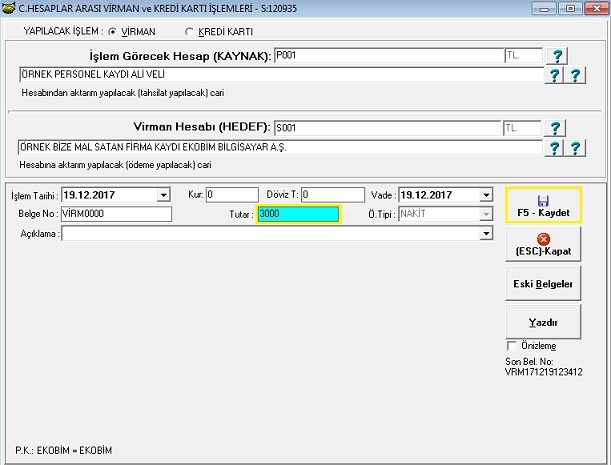Click the target account code field containing S001

tap(387, 128)
